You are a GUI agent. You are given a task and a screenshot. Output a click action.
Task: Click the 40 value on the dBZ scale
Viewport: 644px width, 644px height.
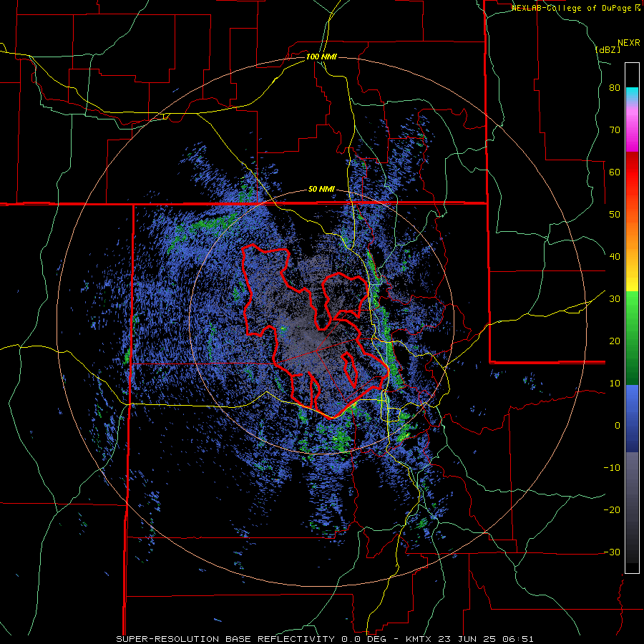615,257
